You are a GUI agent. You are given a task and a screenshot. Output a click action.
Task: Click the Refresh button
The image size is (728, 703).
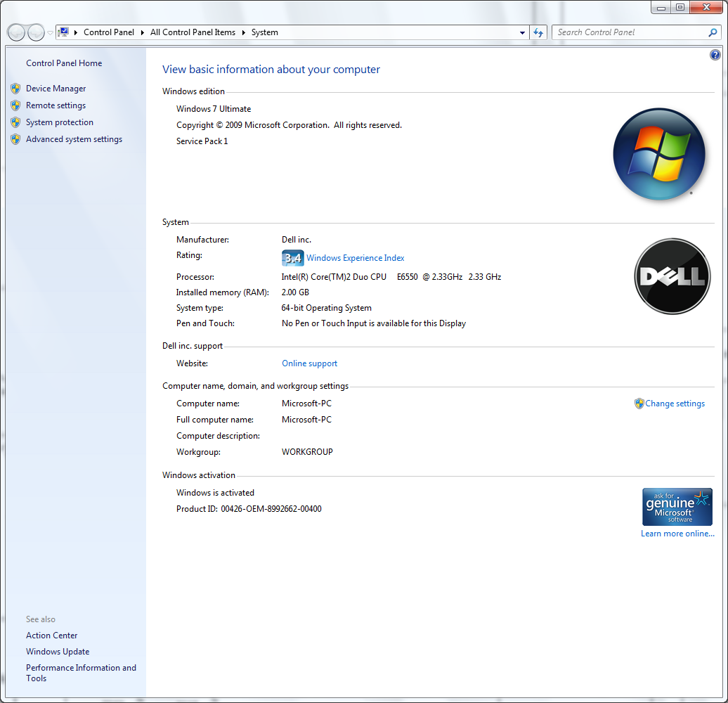click(x=538, y=32)
